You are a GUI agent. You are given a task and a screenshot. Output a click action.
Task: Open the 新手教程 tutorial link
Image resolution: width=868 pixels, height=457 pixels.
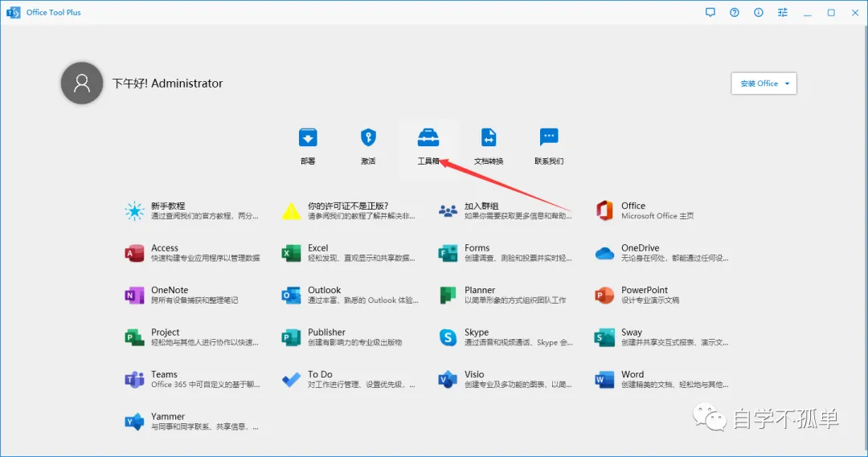[191, 210]
